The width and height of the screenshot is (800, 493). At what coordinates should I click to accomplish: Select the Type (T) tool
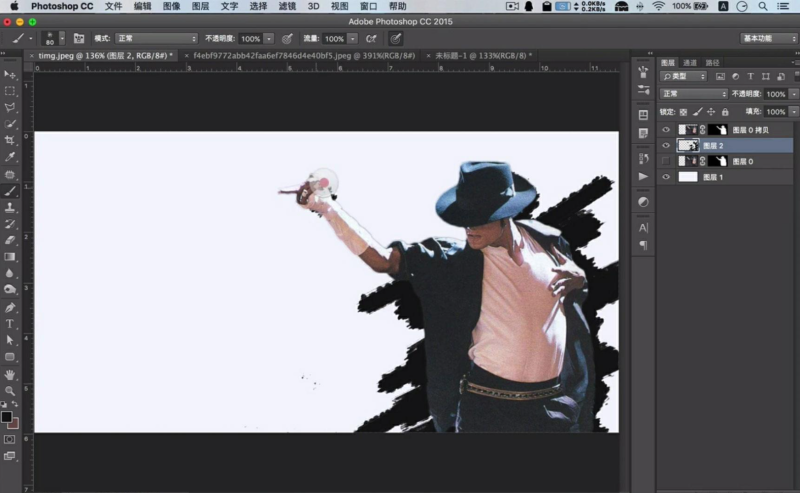tap(10, 324)
